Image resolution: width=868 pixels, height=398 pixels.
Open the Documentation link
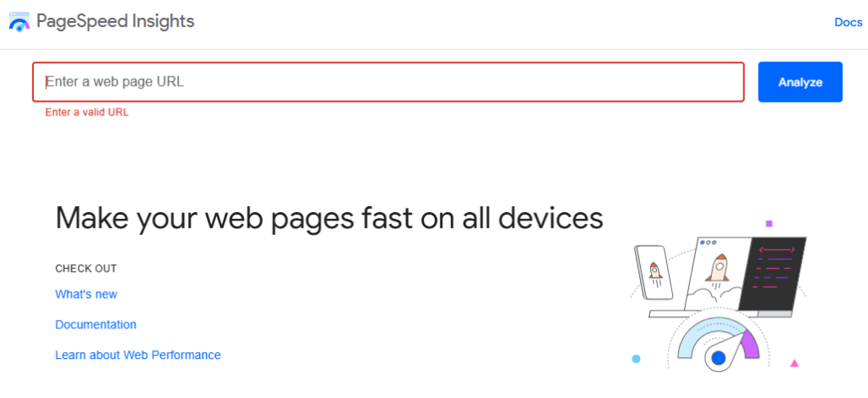coord(96,324)
